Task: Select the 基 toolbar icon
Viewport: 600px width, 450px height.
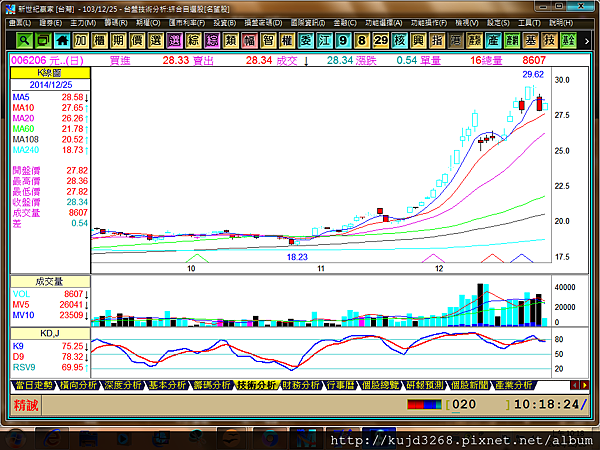Action: (x=530, y=40)
